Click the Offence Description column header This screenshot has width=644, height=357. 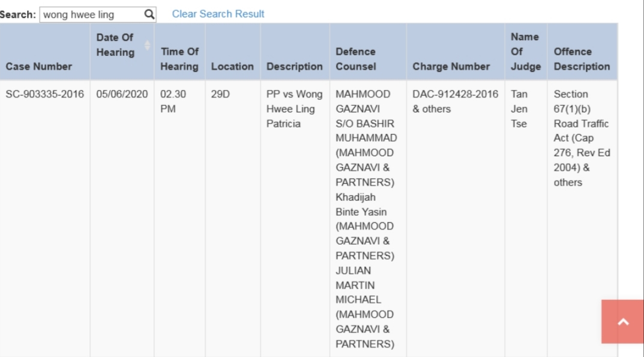[x=581, y=59]
